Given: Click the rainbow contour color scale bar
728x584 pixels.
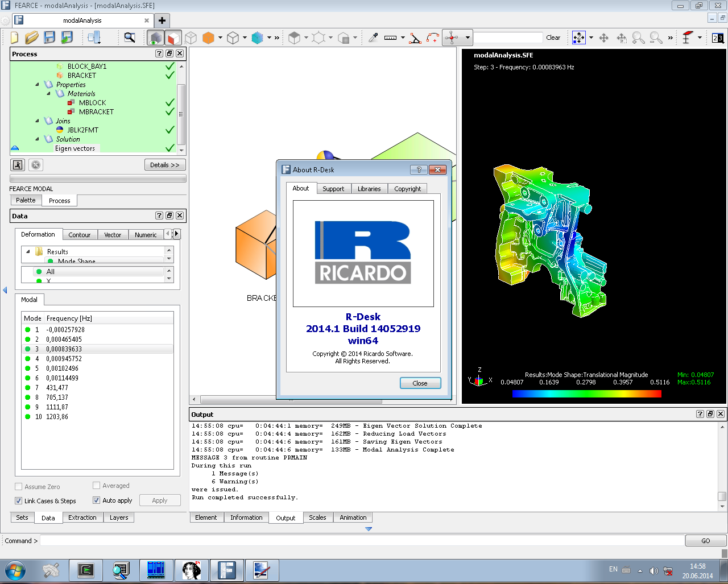Looking at the screenshot, I should point(586,394).
